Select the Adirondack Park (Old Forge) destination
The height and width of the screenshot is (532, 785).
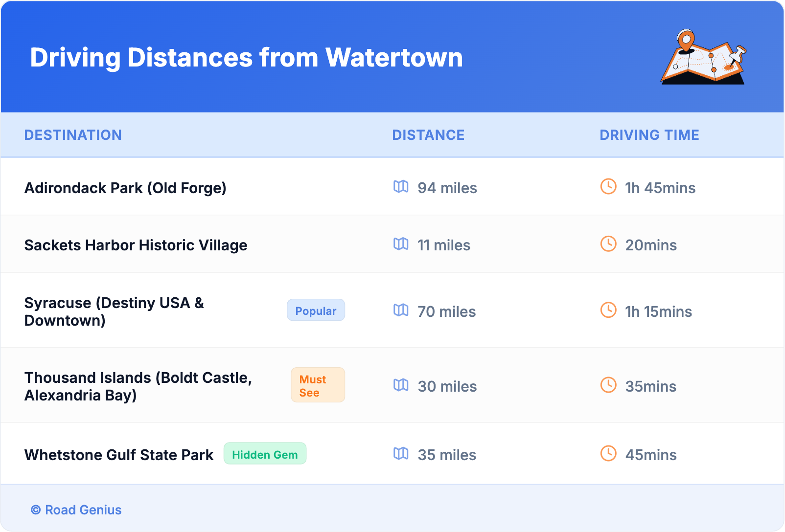125,188
